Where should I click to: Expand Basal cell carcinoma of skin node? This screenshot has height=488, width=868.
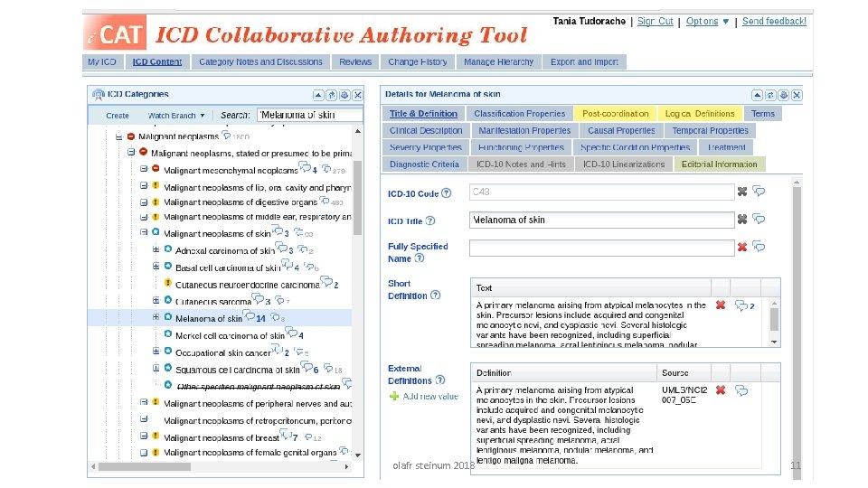pyautogui.click(x=156, y=266)
